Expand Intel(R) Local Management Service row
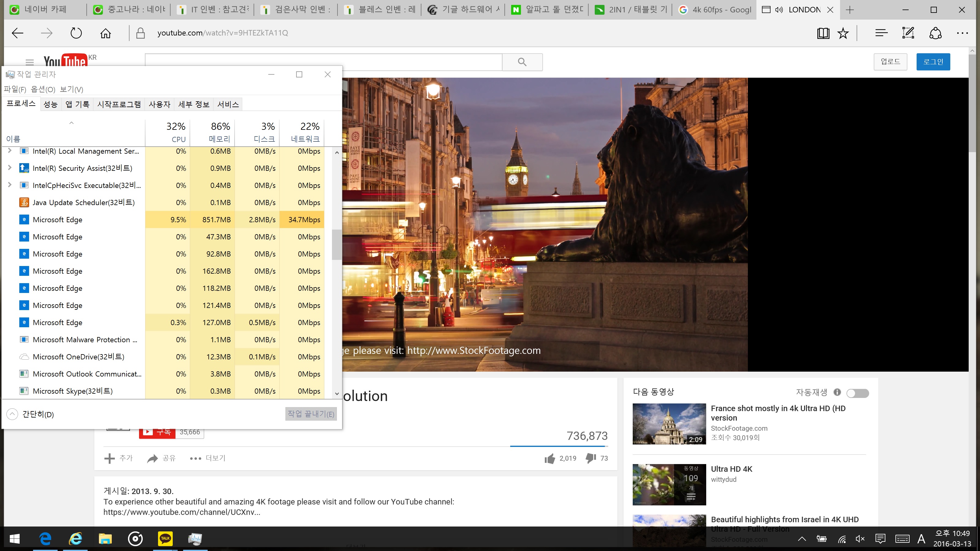The width and height of the screenshot is (980, 551). [9, 151]
